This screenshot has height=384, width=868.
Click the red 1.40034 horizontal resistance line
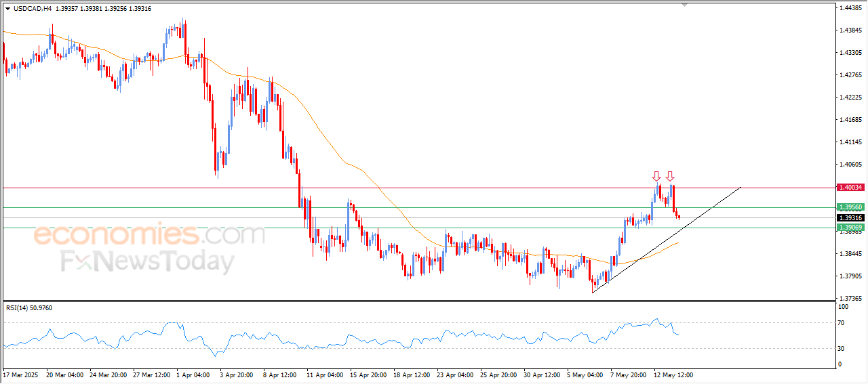(407, 188)
